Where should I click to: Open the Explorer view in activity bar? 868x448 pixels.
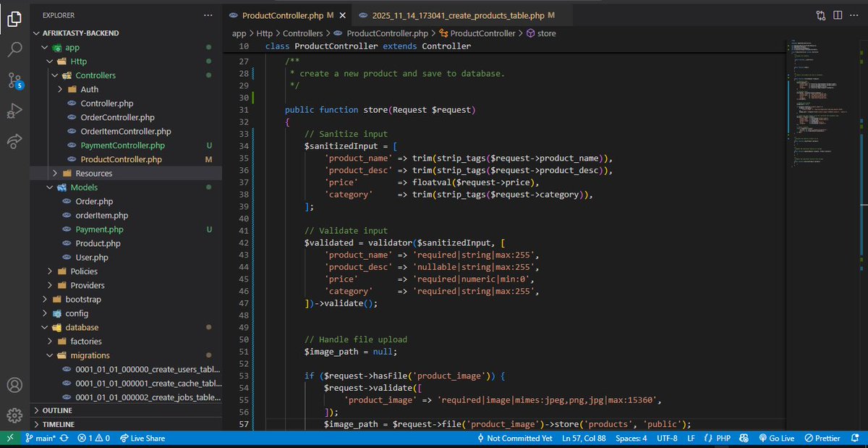click(x=14, y=20)
